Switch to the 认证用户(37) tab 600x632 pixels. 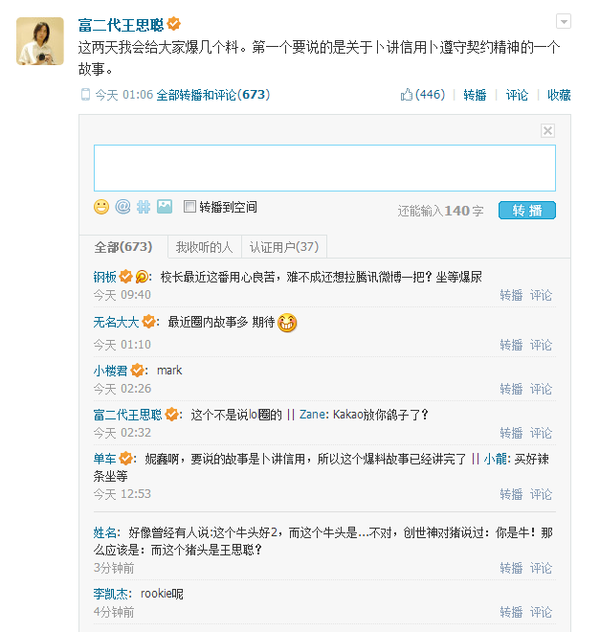(x=284, y=247)
